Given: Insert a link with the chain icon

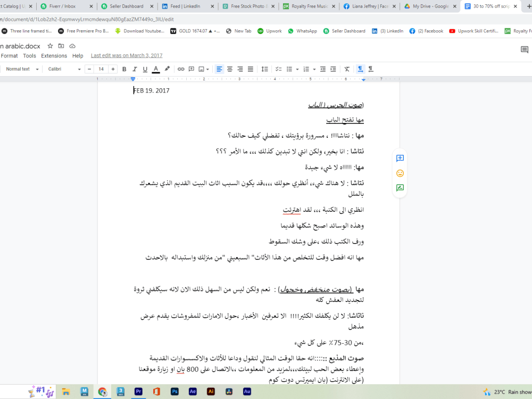Looking at the screenshot, I should pos(181,69).
